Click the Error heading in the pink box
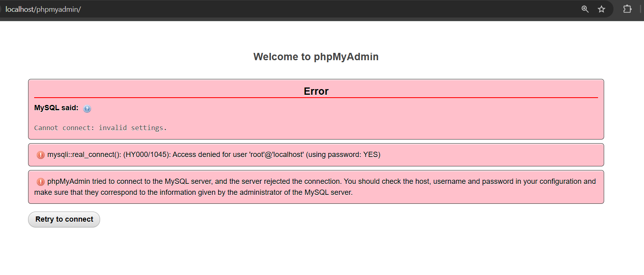 click(316, 91)
